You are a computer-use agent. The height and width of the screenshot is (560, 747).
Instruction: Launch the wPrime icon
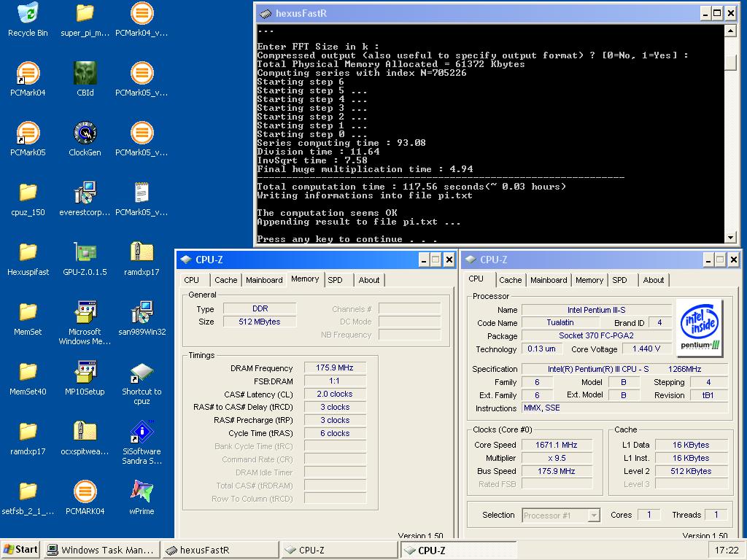pos(142,491)
